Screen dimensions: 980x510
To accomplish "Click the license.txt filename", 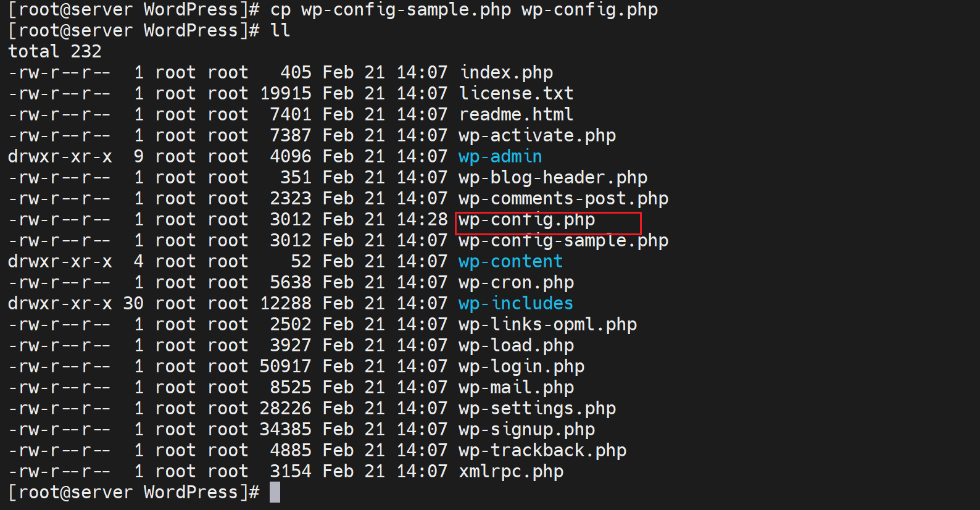I will [x=516, y=94].
